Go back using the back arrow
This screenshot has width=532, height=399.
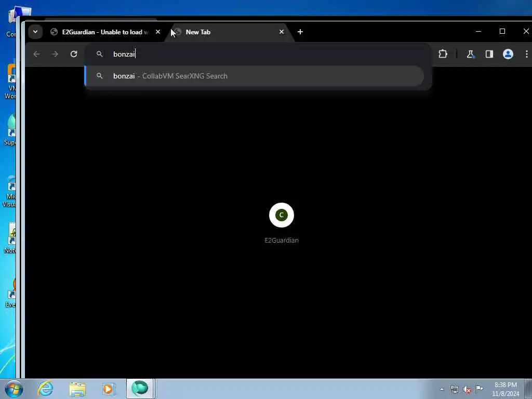[x=37, y=54]
